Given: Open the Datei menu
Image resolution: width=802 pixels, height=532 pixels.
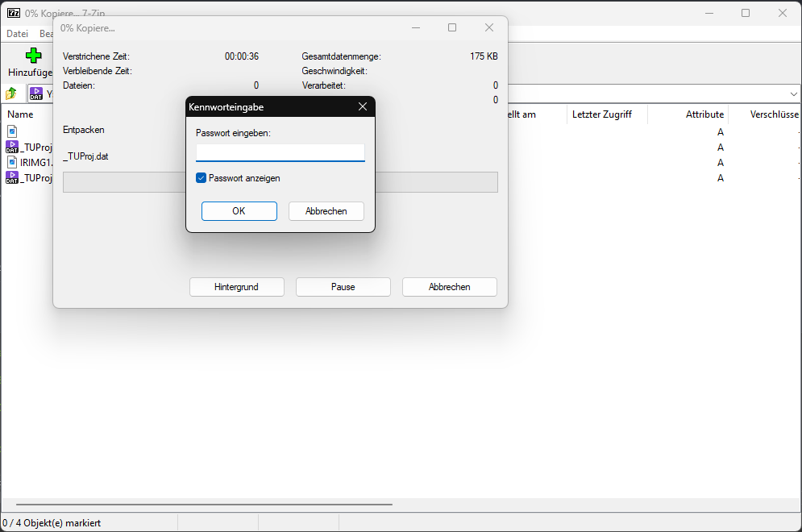Looking at the screenshot, I should click(x=17, y=34).
